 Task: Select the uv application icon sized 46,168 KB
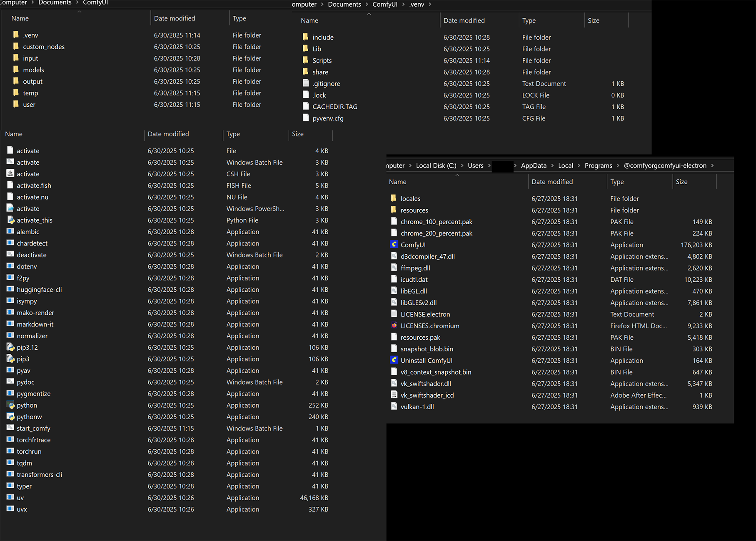tap(10, 497)
